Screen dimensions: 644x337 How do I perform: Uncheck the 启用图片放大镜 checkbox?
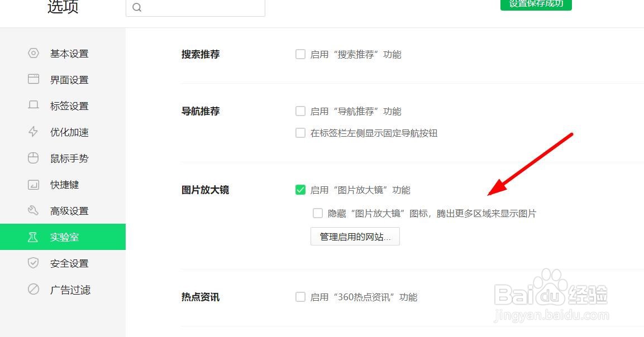coord(300,190)
